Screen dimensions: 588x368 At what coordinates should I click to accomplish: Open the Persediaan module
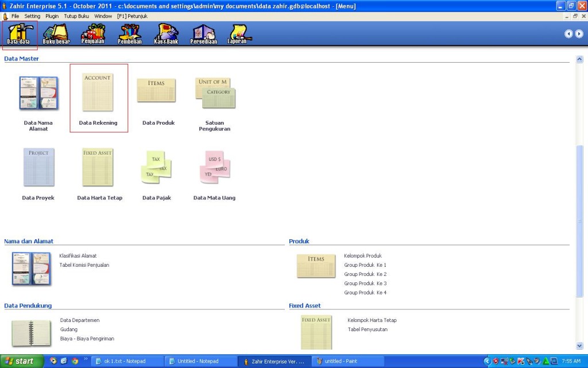click(204, 34)
